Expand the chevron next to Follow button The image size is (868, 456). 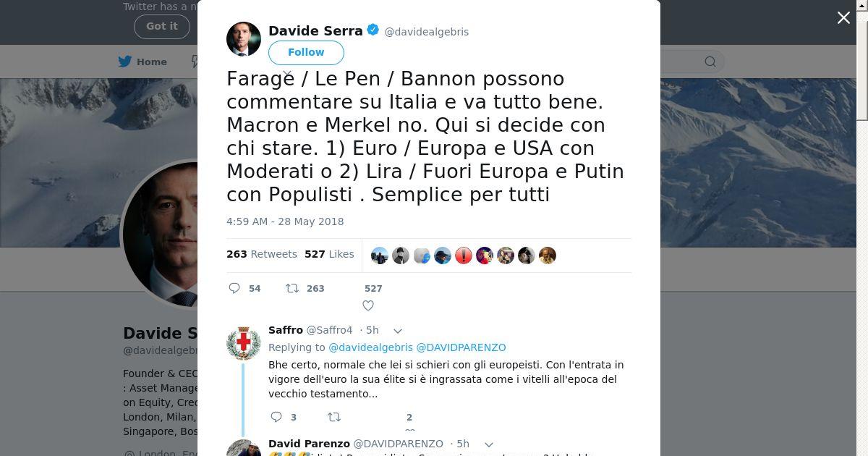click(287, 74)
